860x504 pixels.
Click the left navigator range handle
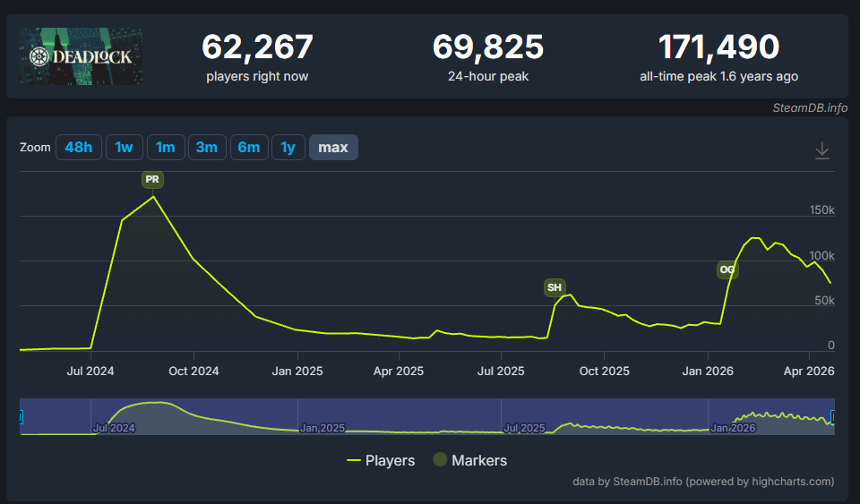[x=21, y=417]
